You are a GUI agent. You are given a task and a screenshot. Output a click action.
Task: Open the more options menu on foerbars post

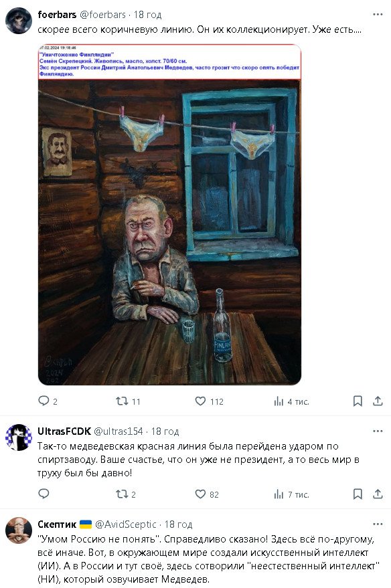click(x=378, y=14)
